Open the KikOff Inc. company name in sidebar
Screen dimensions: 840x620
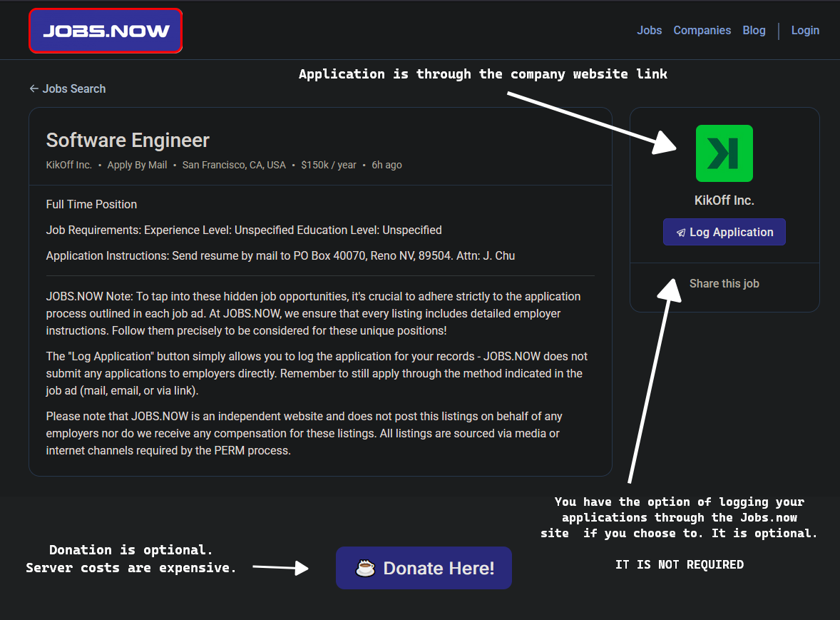click(x=724, y=200)
